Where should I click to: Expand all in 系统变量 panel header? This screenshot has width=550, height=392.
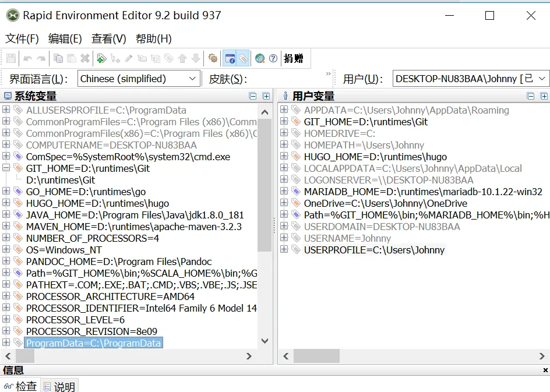pos(266,96)
